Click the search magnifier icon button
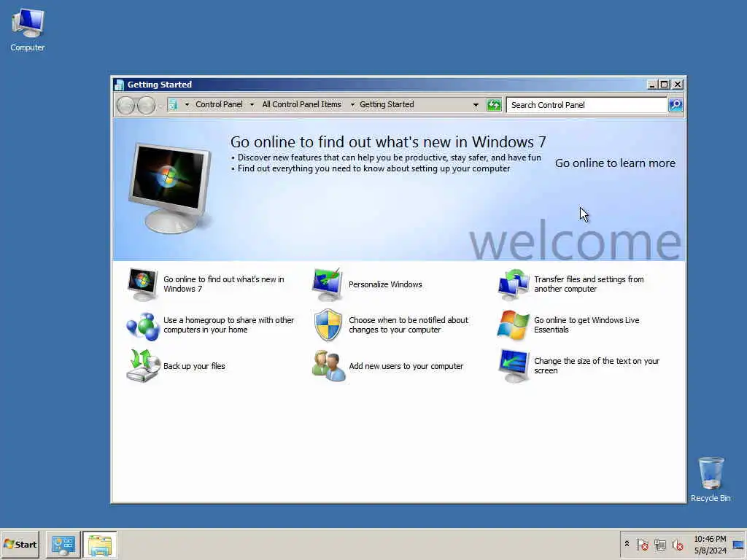This screenshot has height=560, width=747. click(x=676, y=105)
